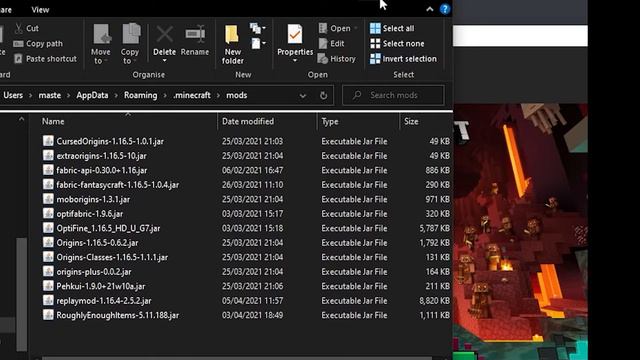This screenshot has height=360, width=640.
Task: Go to maste folder in breadcrumb
Action: pos(50,95)
